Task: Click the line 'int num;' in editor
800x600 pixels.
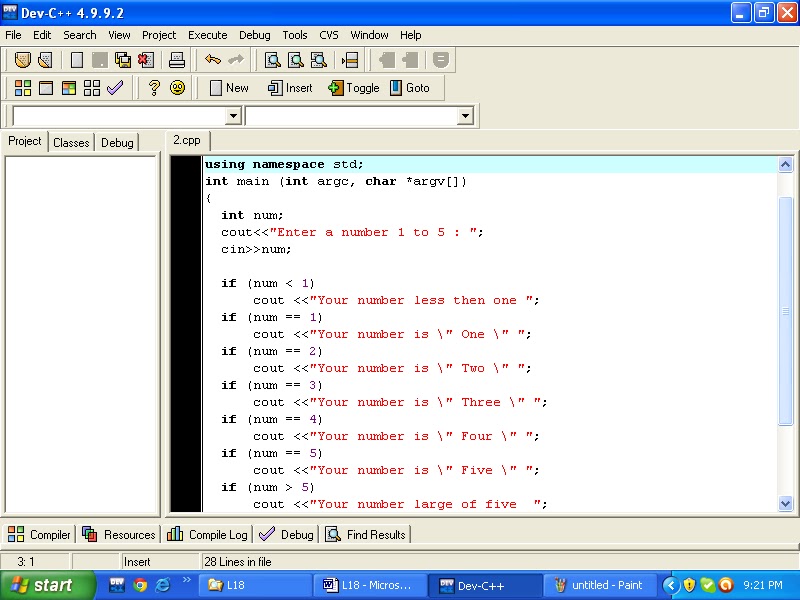Action: coord(252,215)
